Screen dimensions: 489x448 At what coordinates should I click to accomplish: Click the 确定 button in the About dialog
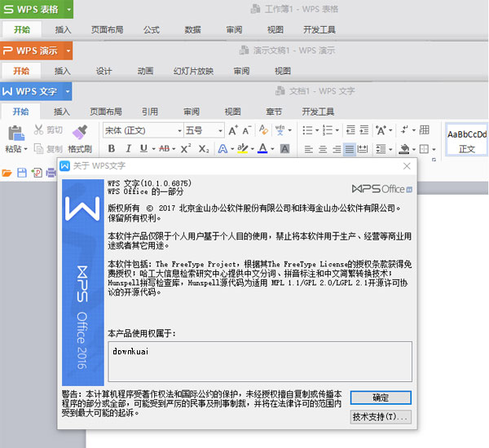tap(381, 397)
